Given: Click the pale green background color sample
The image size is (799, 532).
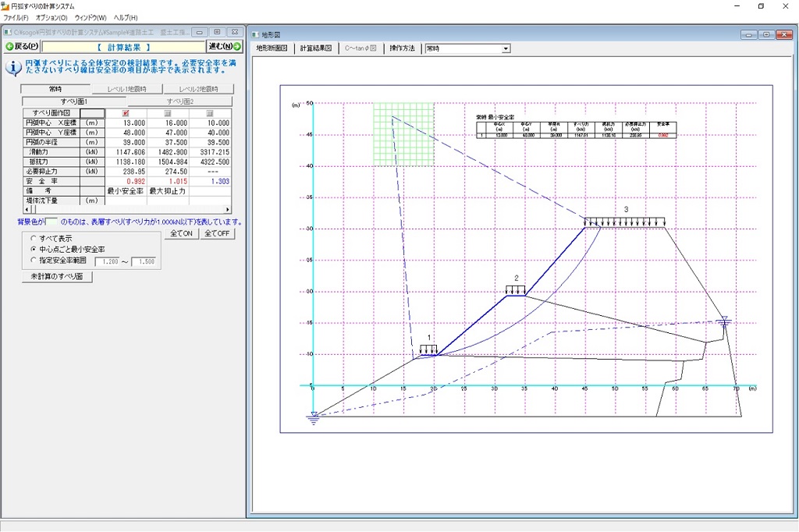Looking at the screenshot, I should pos(52,222).
